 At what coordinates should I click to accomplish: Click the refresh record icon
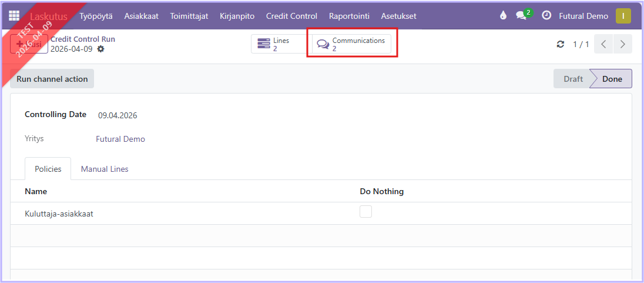click(x=560, y=44)
